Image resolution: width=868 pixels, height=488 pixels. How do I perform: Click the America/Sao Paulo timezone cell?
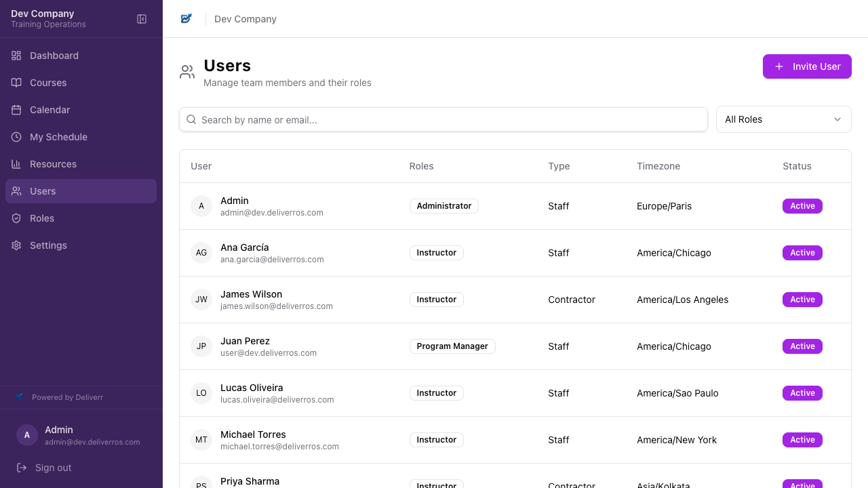(x=677, y=393)
